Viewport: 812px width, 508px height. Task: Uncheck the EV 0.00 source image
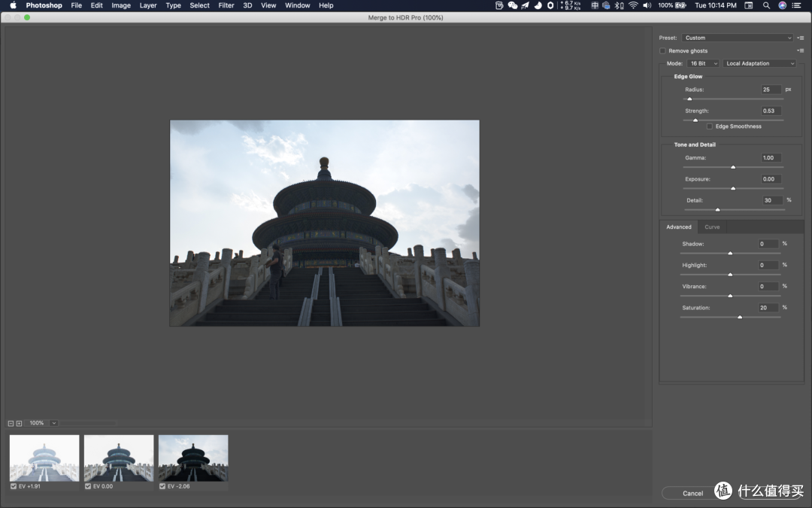click(88, 486)
